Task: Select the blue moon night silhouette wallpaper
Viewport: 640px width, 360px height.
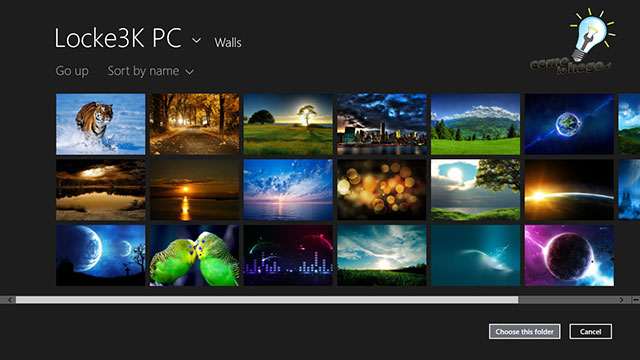Action: pos(100,256)
